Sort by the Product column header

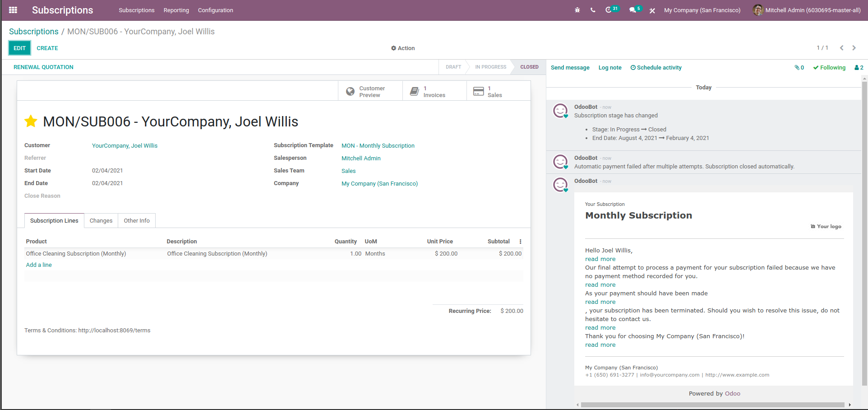pos(37,242)
